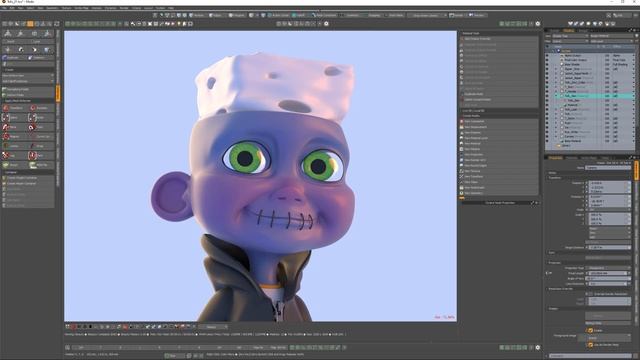
Task: Click New Video layer button
Action: coord(500,182)
